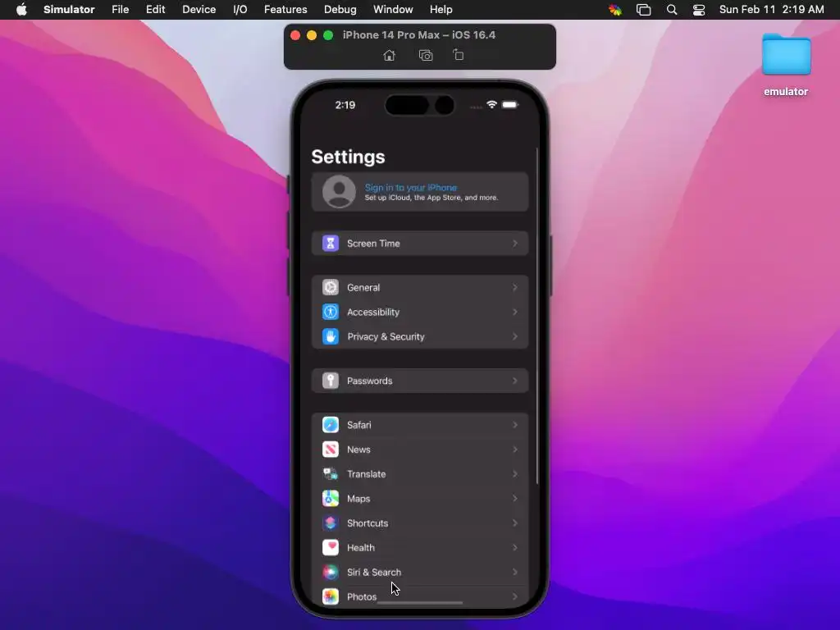Expand Maps row chevron
Screen dimensions: 840x630
[515, 499]
